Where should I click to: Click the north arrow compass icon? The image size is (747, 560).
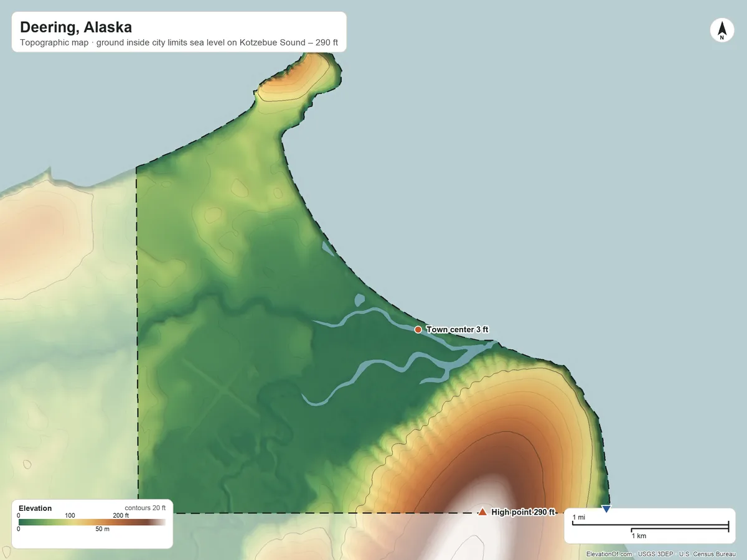[721, 30]
